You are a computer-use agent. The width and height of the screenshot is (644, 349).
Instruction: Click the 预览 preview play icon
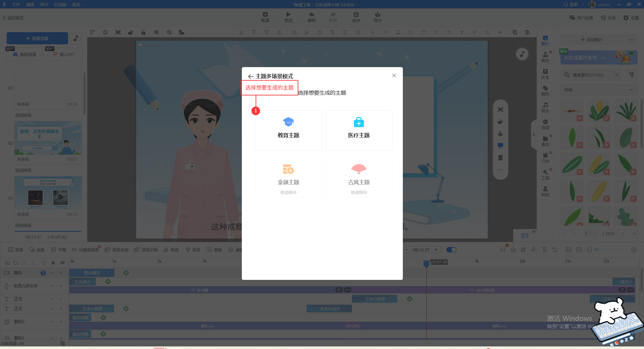(x=288, y=14)
